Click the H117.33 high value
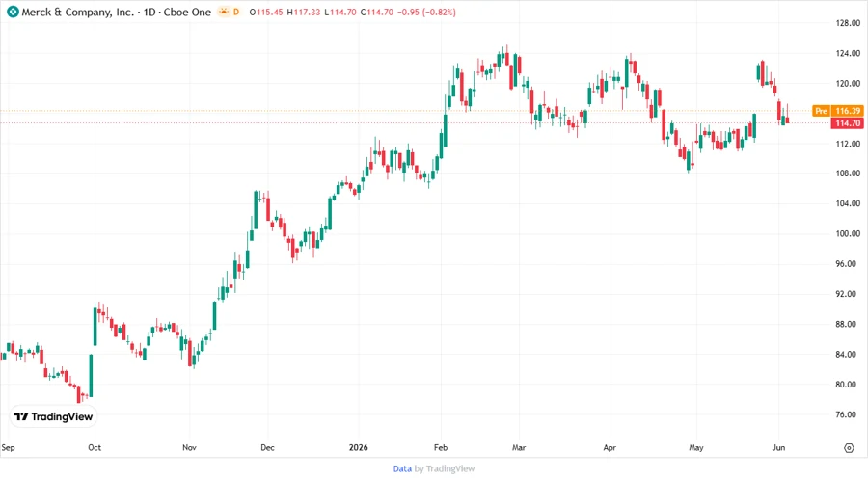 304,13
